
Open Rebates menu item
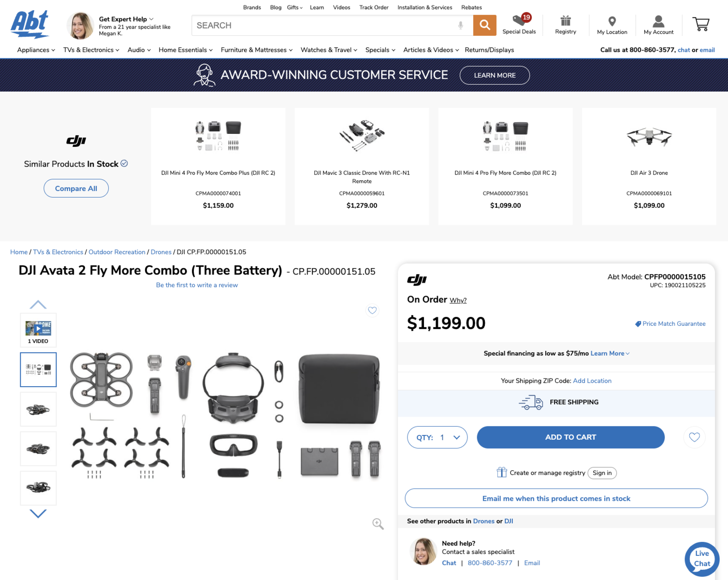point(471,8)
